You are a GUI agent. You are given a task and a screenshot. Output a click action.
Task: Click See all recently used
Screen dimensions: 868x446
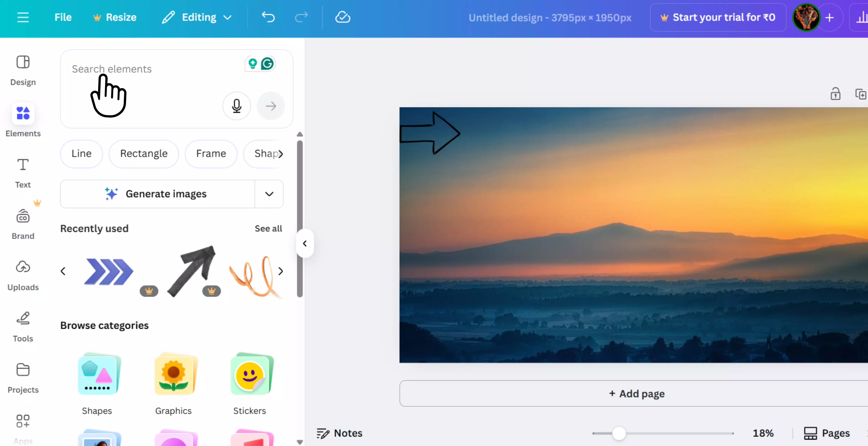click(x=268, y=228)
